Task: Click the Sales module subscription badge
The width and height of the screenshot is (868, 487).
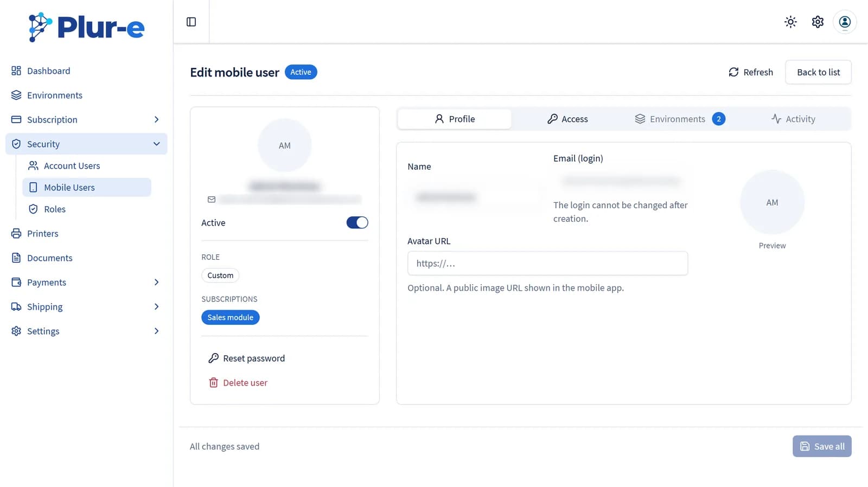Action: click(x=230, y=317)
